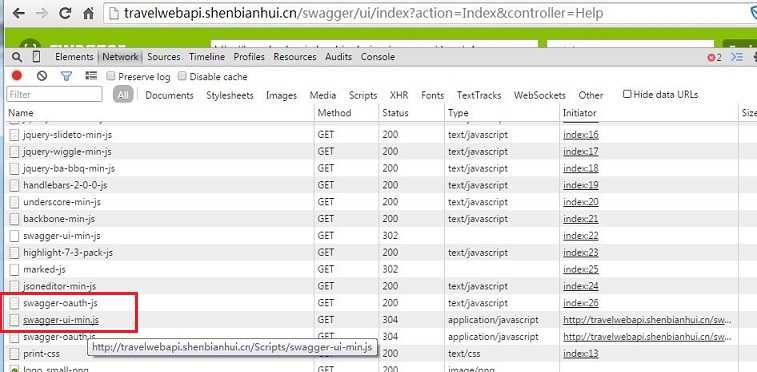Clear the network log icon
Screen dimensions: 757x372
pyautogui.click(x=42, y=76)
